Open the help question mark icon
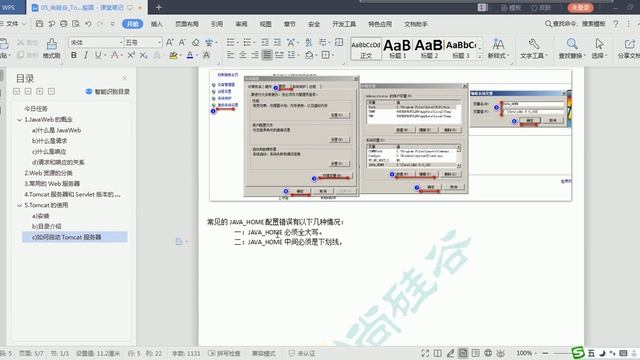640x360 pixels. tap(616, 24)
